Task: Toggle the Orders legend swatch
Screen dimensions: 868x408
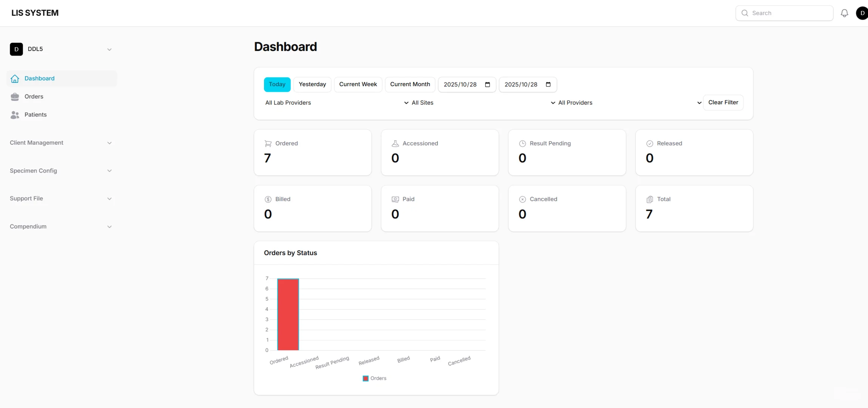Action: click(x=365, y=379)
